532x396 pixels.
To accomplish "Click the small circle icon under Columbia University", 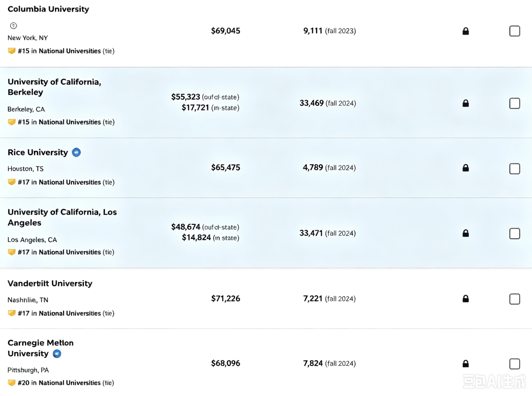I will 14,26.
